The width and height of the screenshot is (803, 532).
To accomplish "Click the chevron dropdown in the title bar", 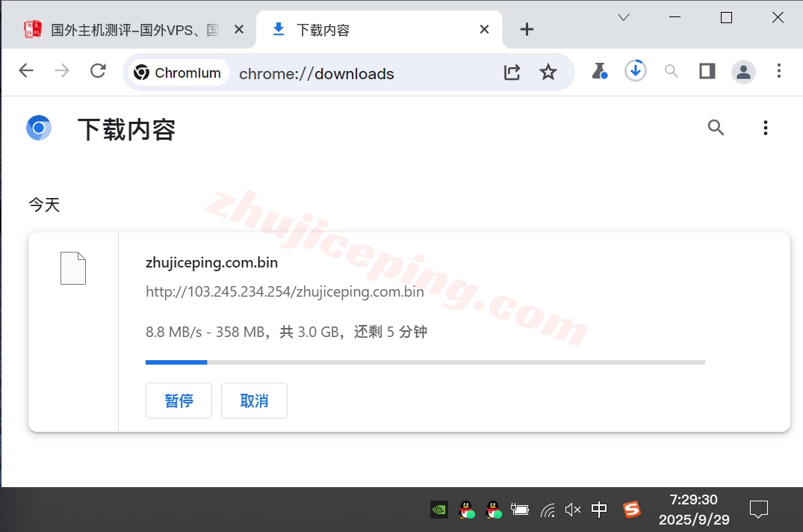I will 624,16.
